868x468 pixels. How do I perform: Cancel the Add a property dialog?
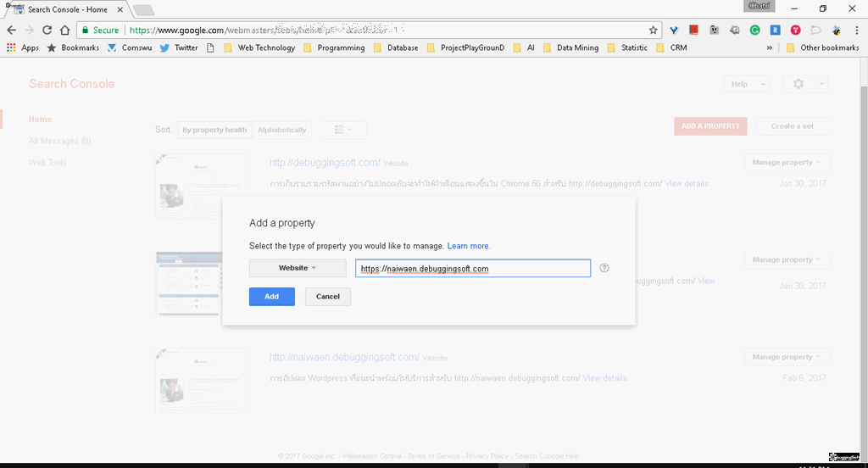(x=328, y=297)
